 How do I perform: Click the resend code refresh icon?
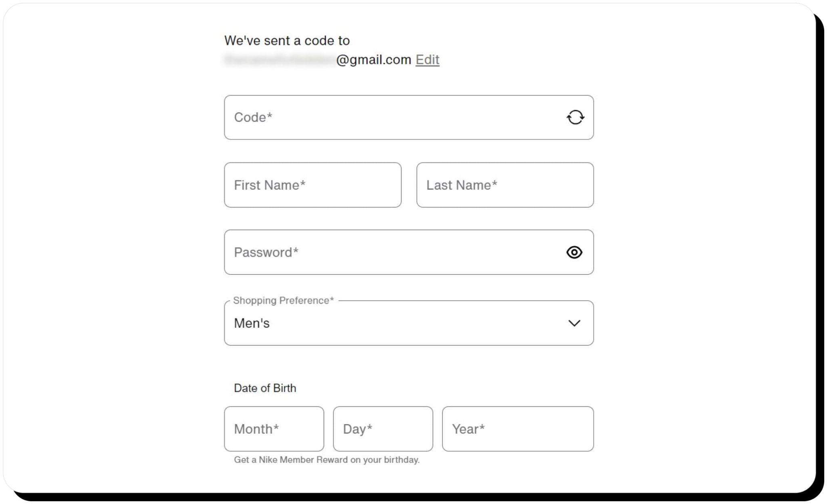(575, 117)
